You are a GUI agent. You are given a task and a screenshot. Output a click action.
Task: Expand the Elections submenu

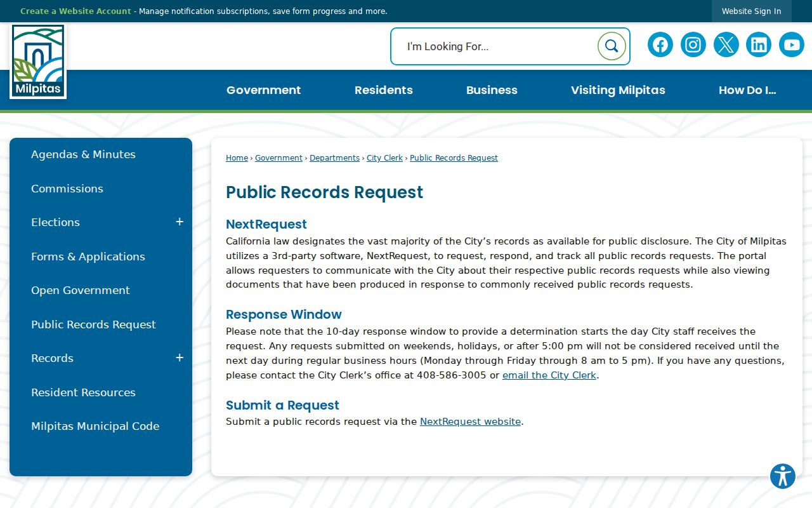(x=180, y=222)
